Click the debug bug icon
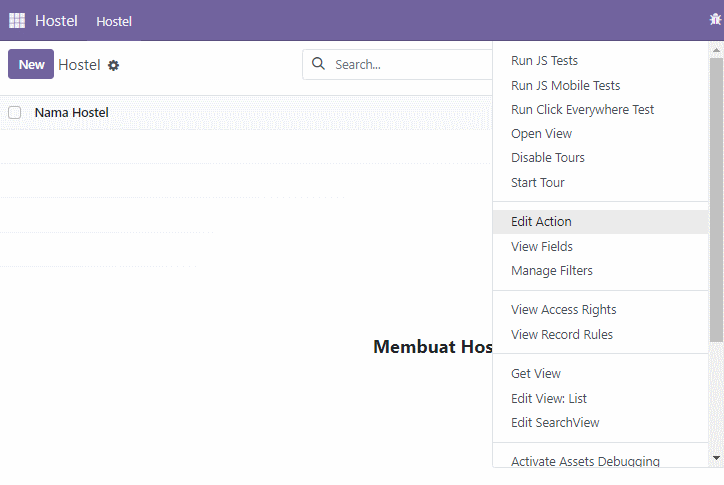This screenshot has height=485, width=724. (x=715, y=19)
